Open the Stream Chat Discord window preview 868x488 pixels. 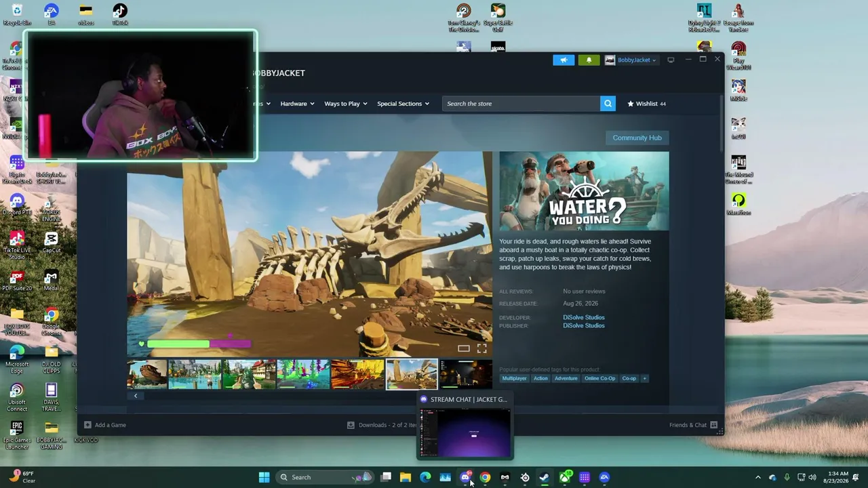465,427
